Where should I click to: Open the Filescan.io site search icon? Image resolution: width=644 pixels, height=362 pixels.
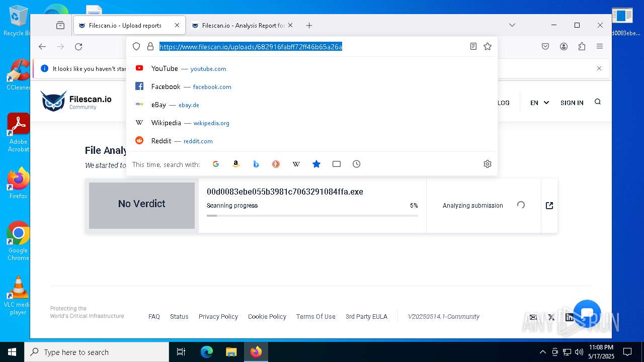point(598,102)
